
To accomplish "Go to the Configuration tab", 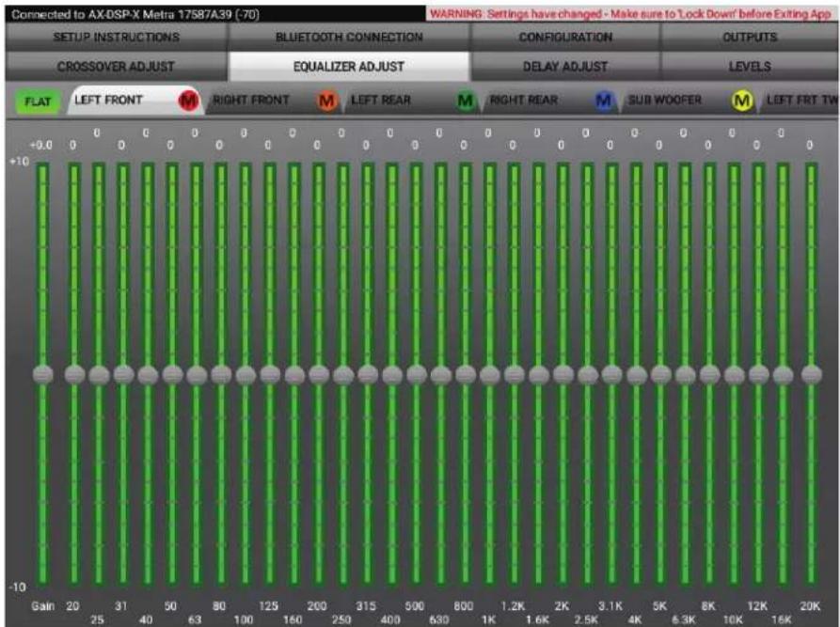I will pos(565,37).
